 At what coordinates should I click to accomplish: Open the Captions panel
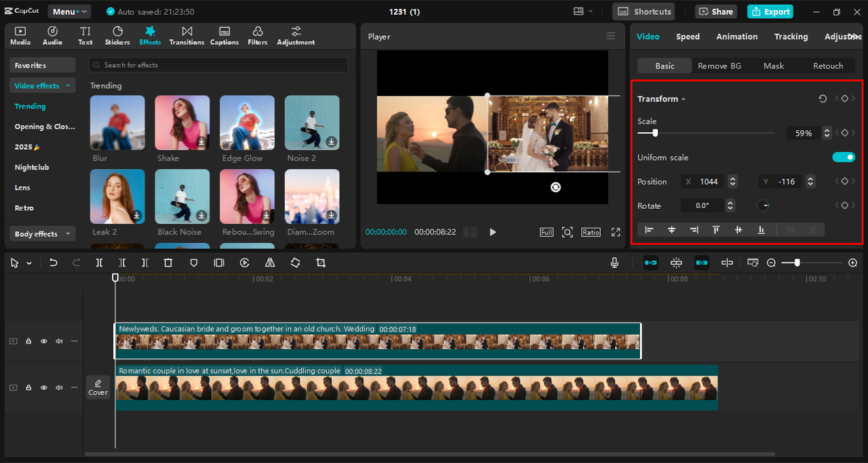pyautogui.click(x=224, y=36)
